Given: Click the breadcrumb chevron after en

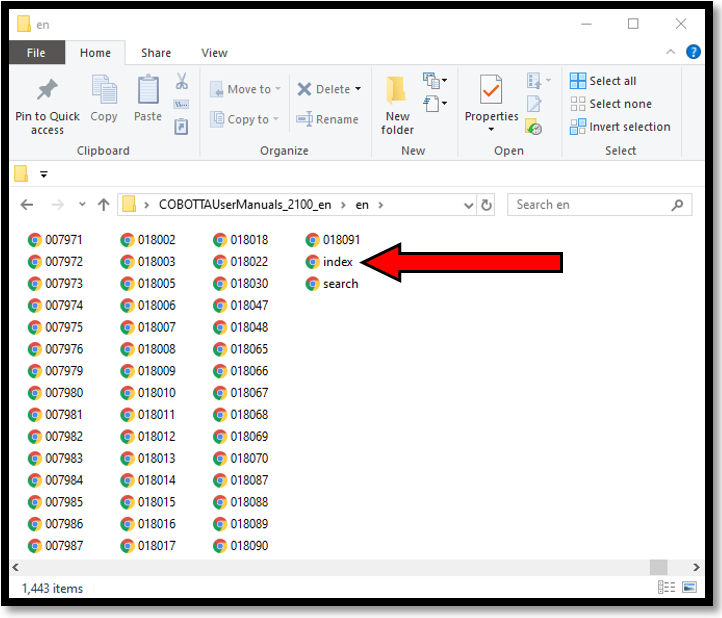Looking at the screenshot, I should click(x=381, y=205).
